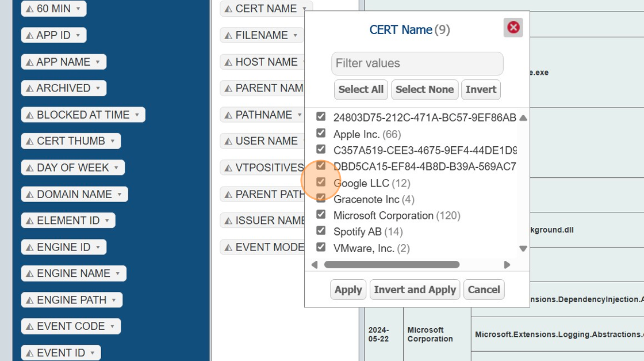Close the CERT Name filter dialog

pyautogui.click(x=513, y=28)
